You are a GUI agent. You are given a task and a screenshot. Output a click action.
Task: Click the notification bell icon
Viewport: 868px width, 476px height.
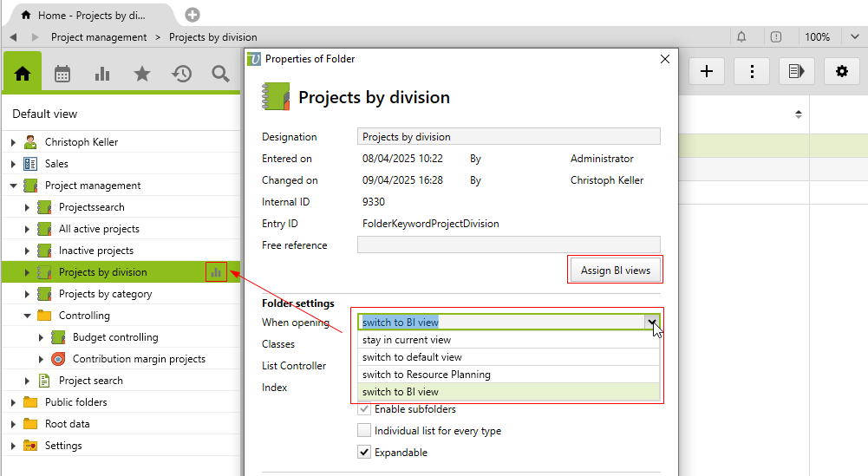click(x=741, y=37)
